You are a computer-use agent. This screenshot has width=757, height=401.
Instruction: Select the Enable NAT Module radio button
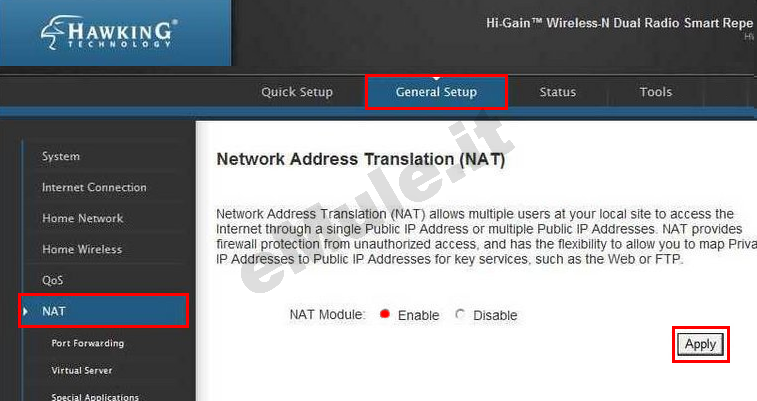tap(384, 315)
